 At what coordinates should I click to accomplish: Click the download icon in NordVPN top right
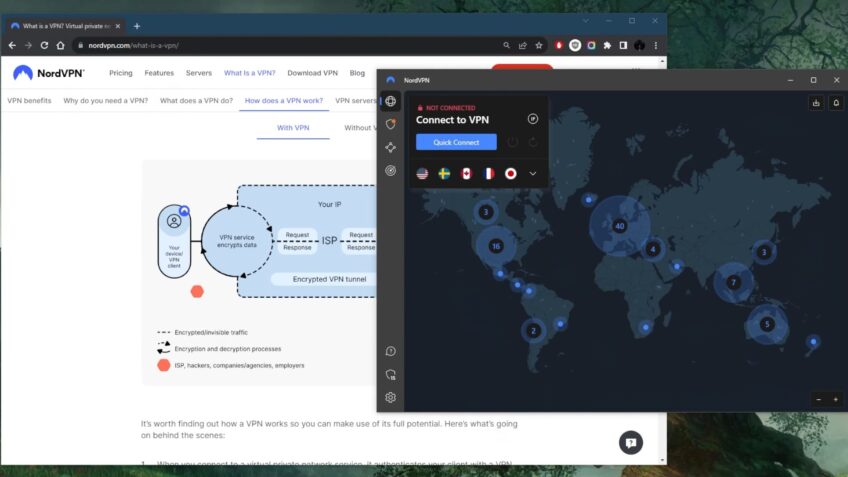point(816,103)
